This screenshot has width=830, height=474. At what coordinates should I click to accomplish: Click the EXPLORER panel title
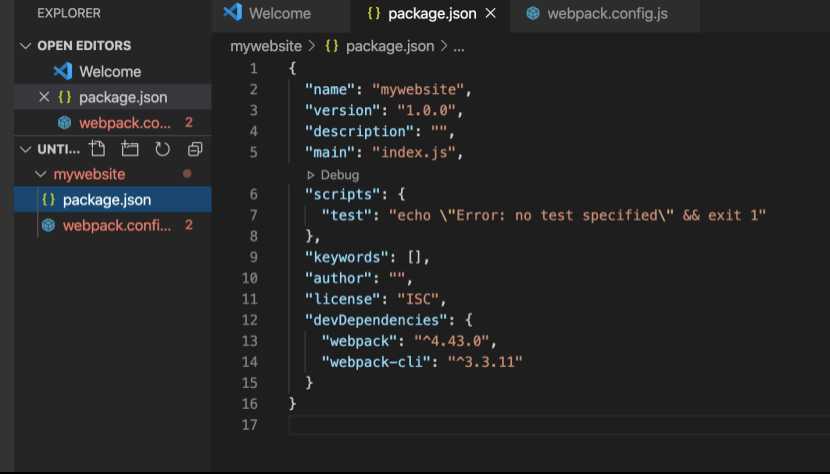coord(69,13)
